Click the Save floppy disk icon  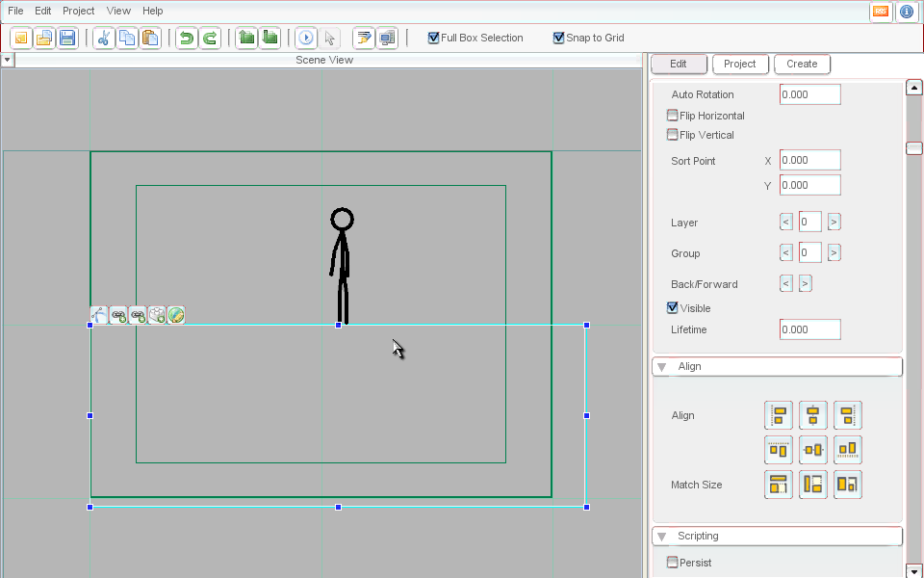pyautogui.click(x=67, y=39)
